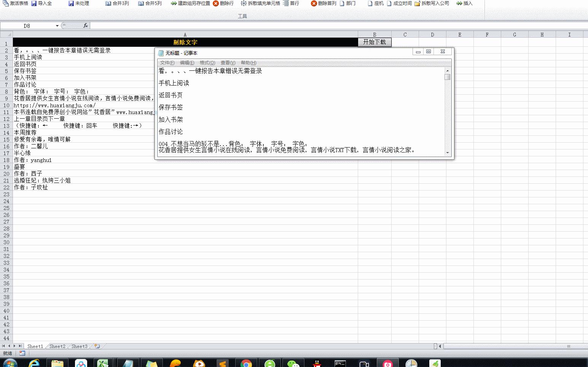Click the insert new worksheet tab icon
This screenshot has height=367, width=588.
pyautogui.click(x=97, y=346)
